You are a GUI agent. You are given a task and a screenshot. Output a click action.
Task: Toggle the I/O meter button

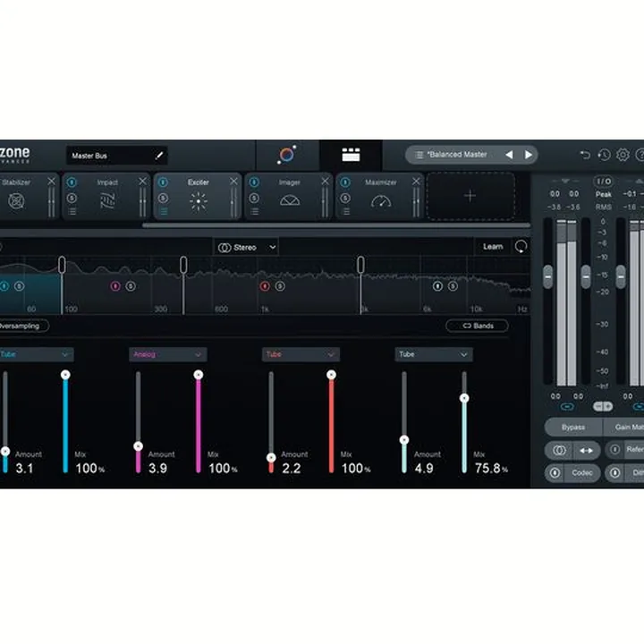[604, 182]
